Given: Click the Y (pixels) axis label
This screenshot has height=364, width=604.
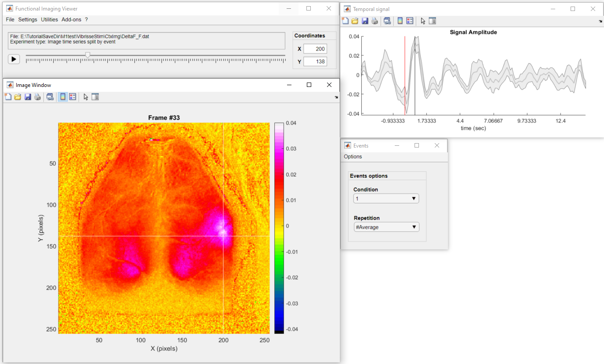Looking at the screenshot, I should pos(41,228).
